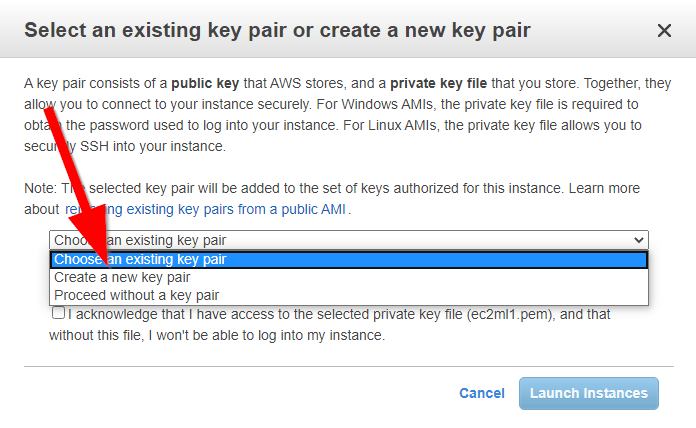Viewport: 696px width, 428px height.
Task: Click the "For Windows AMIs" sentence text
Action: [x=352, y=104]
